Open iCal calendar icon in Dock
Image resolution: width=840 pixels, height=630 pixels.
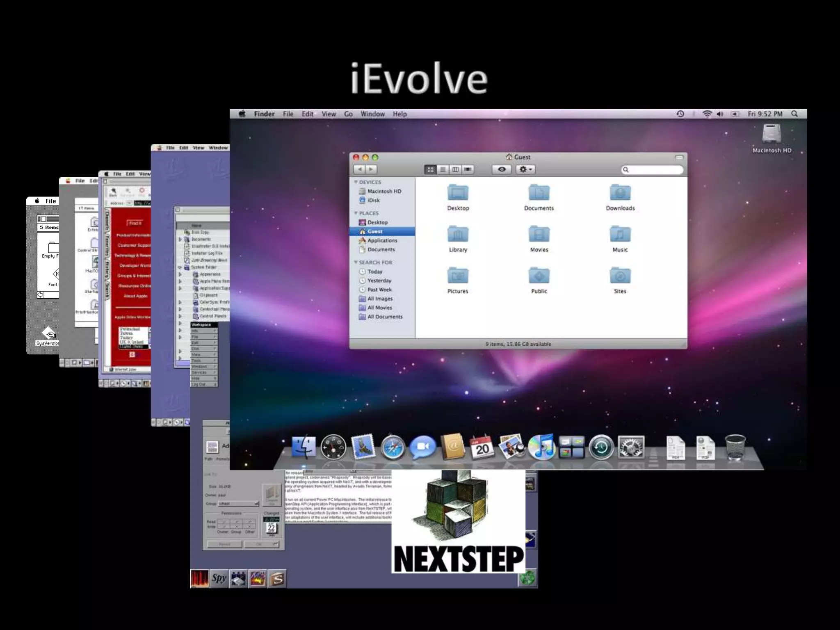click(482, 447)
